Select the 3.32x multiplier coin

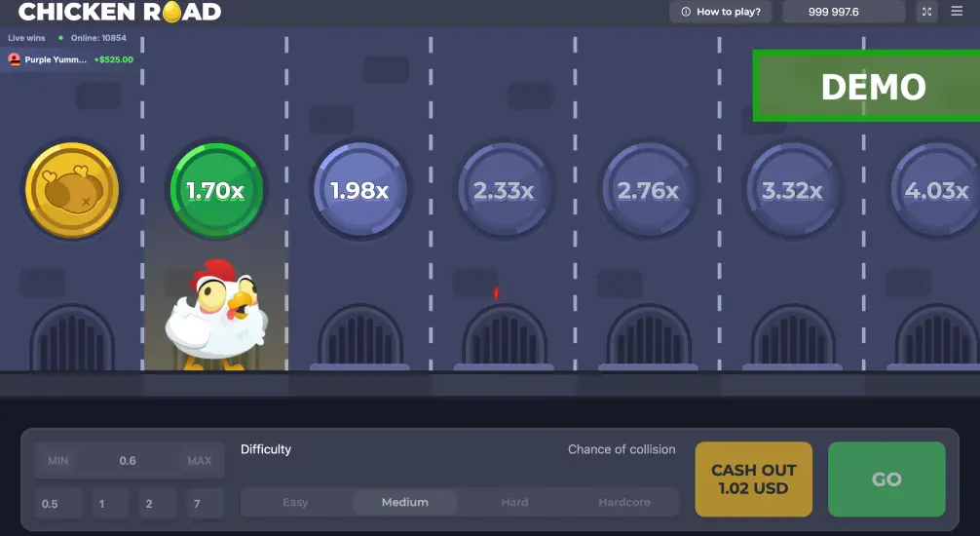[x=793, y=190]
